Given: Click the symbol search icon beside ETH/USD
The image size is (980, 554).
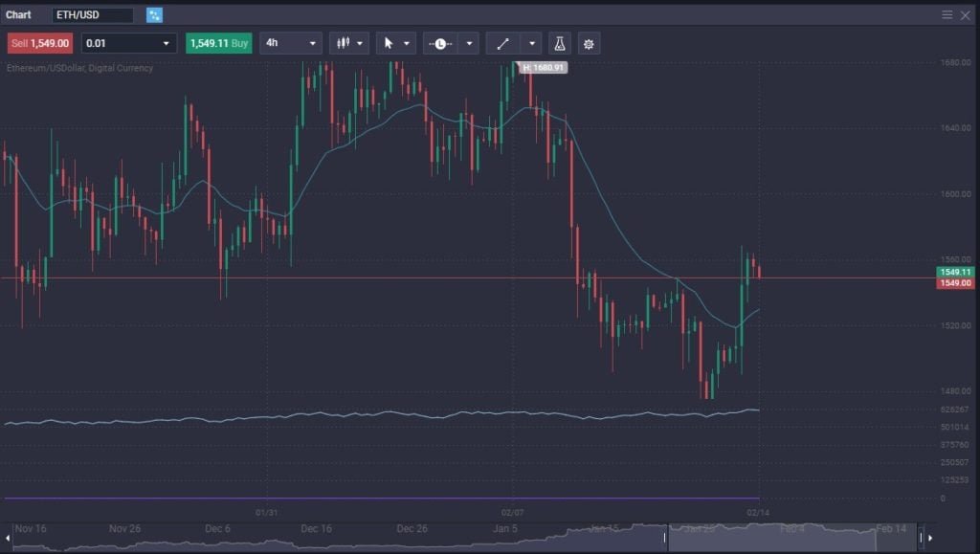Looking at the screenshot, I should tap(154, 15).
